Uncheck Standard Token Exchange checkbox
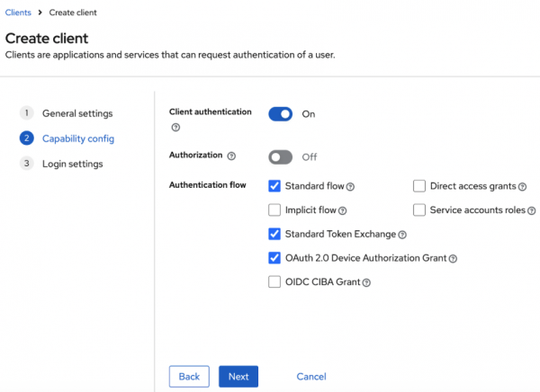Image resolution: width=540 pixels, height=392 pixels. click(274, 234)
